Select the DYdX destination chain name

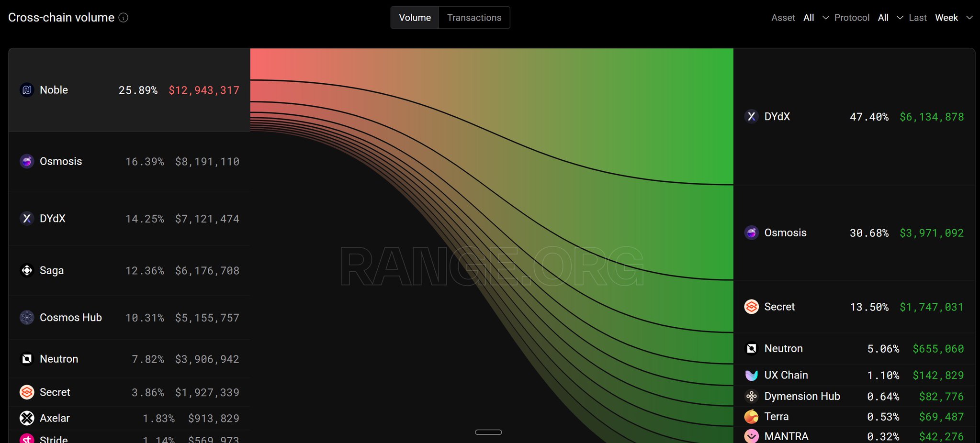(777, 116)
